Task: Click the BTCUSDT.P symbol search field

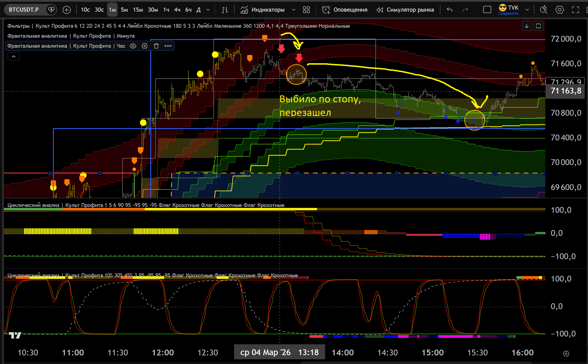Action: click(x=24, y=10)
